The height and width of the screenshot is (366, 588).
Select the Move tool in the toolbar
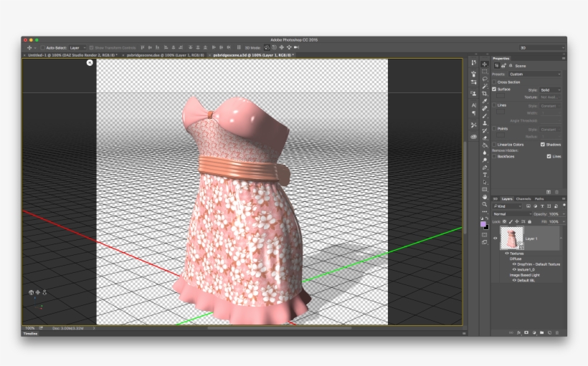[485, 64]
